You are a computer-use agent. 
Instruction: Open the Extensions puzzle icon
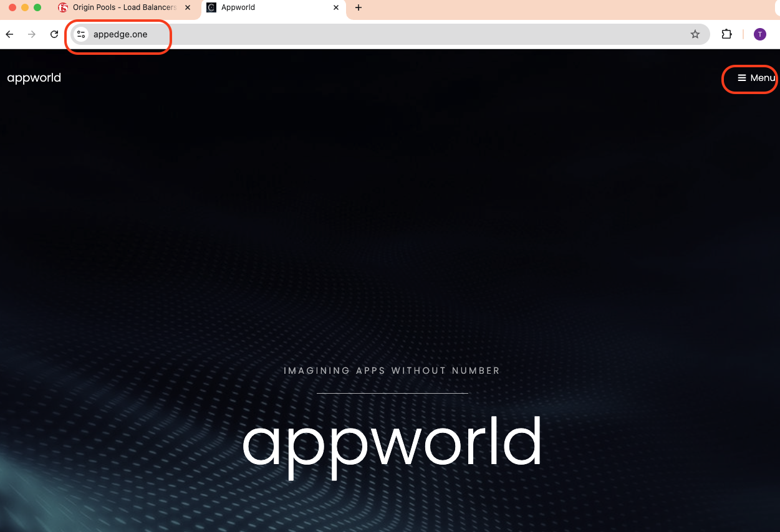tap(726, 34)
